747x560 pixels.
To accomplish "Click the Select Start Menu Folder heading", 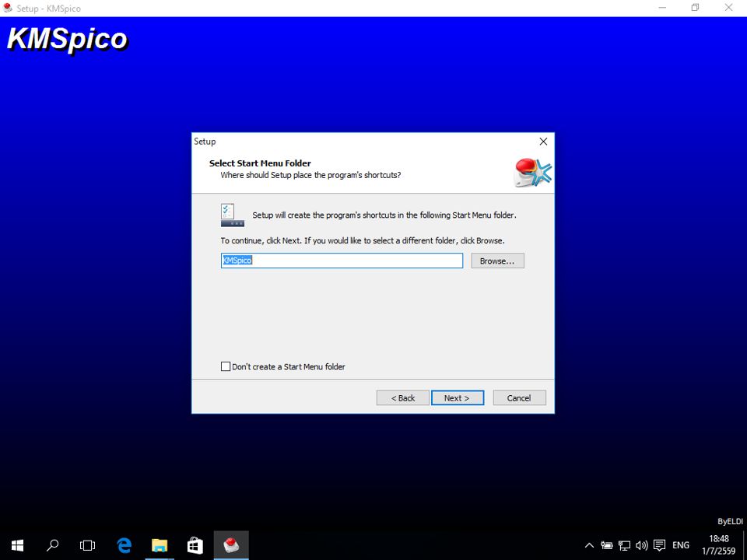I will click(260, 163).
